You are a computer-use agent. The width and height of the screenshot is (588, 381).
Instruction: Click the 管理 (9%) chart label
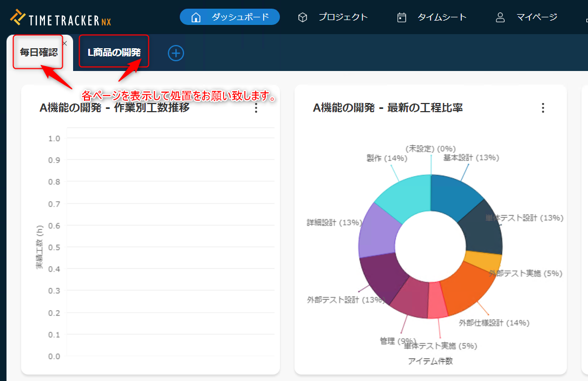point(398,341)
